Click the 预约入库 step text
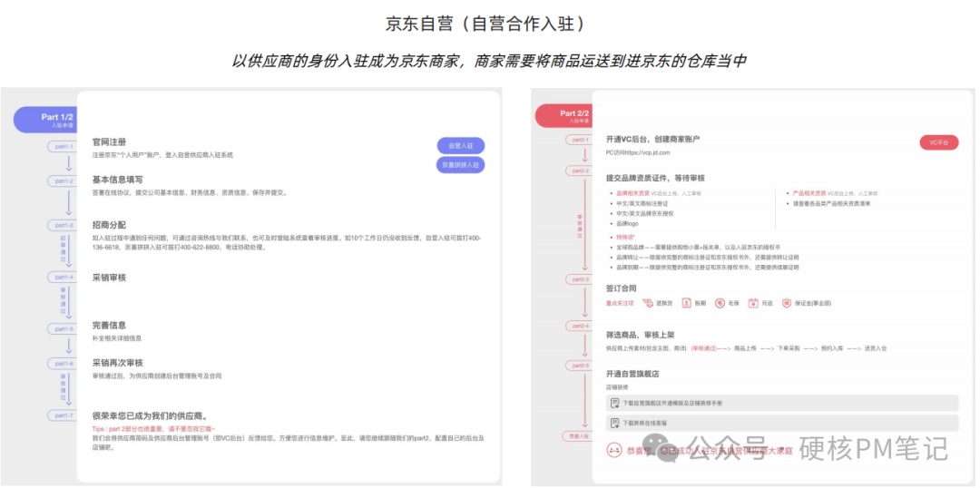980x488 pixels. click(x=832, y=348)
